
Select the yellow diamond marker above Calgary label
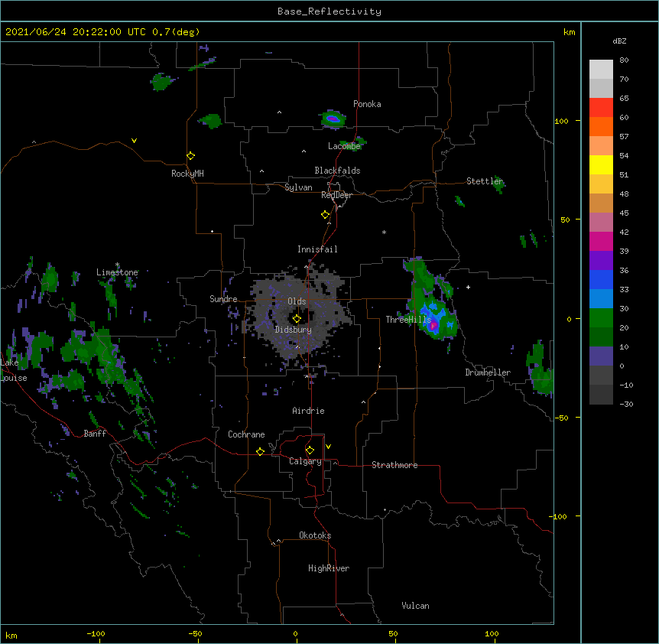[x=310, y=450]
